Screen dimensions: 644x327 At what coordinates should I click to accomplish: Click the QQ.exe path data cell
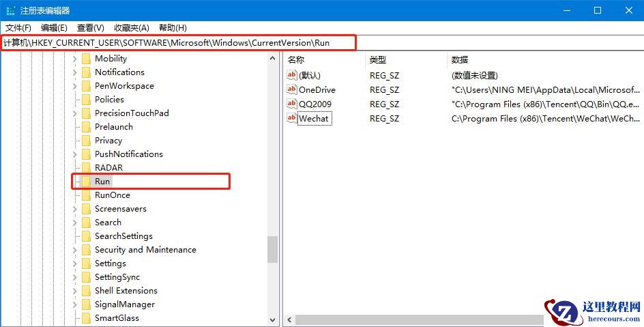click(x=546, y=104)
